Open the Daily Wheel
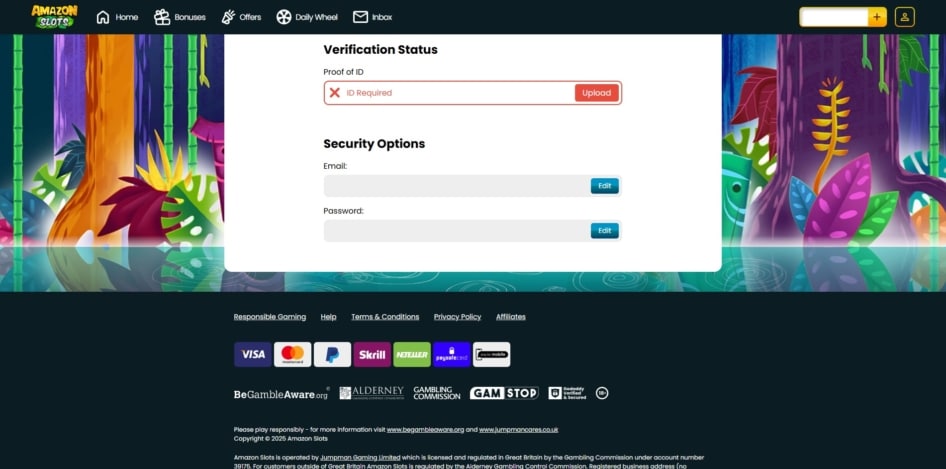The height and width of the screenshot is (469, 946). coord(307,17)
